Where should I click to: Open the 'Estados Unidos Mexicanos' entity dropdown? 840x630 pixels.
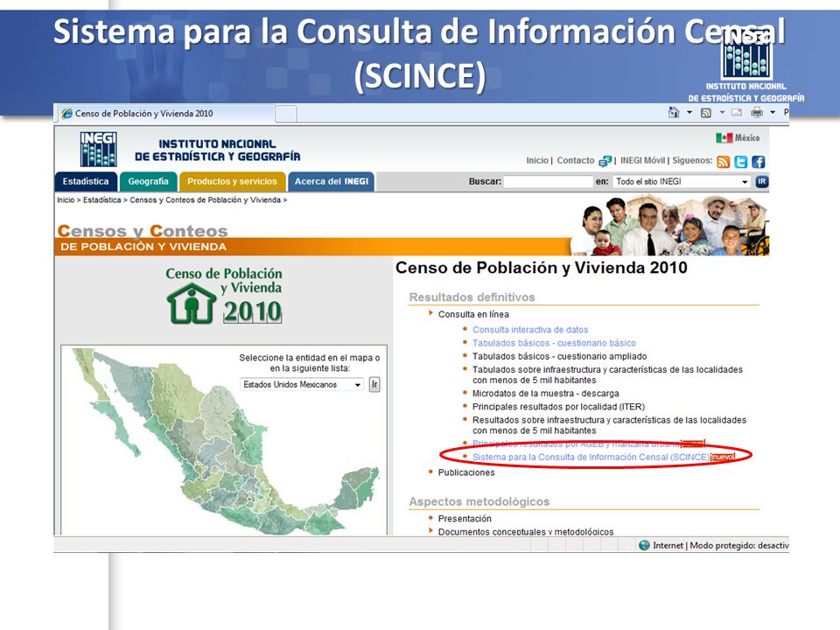[302, 385]
